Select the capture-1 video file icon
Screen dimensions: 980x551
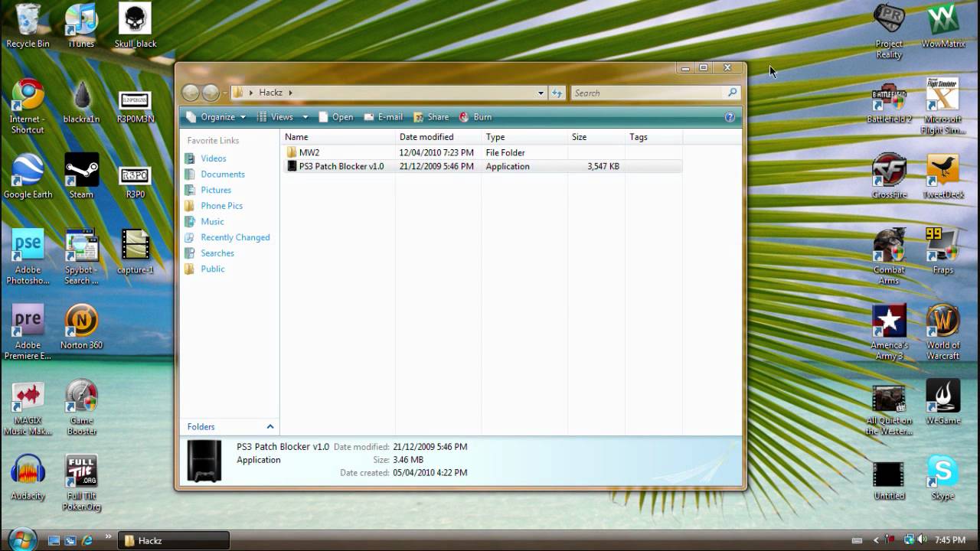(135, 252)
